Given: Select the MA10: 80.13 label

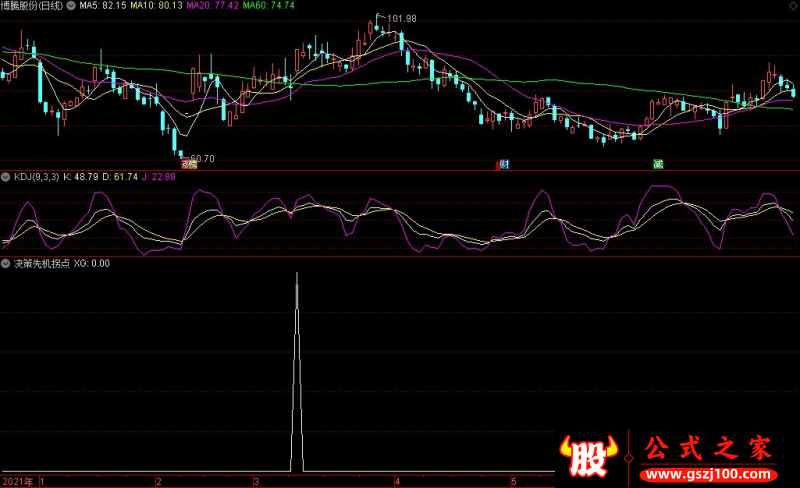Looking at the screenshot, I should click(x=156, y=6).
